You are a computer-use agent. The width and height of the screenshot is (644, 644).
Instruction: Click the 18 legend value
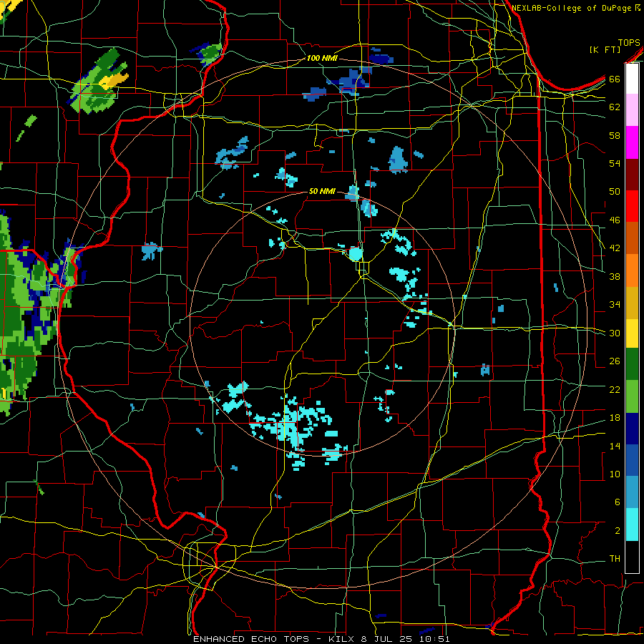click(x=615, y=418)
